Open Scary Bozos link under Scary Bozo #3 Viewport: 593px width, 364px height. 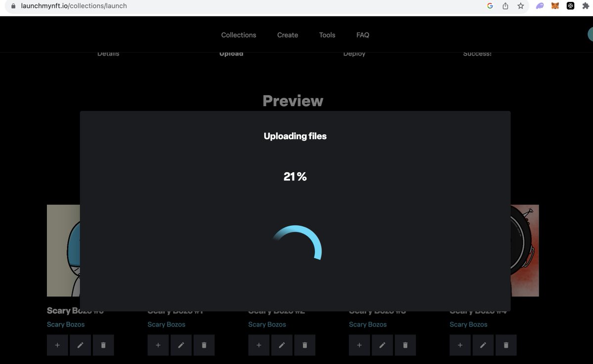pos(368,324)
